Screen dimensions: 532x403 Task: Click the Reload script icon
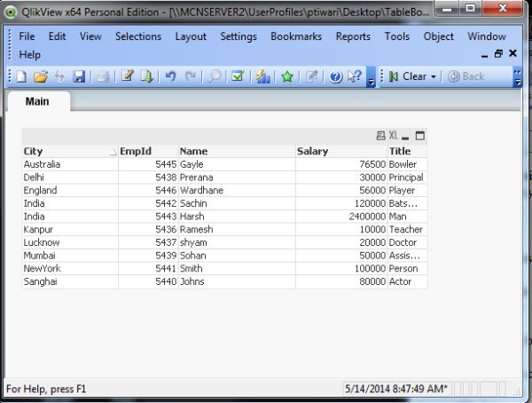coord(147,76)
